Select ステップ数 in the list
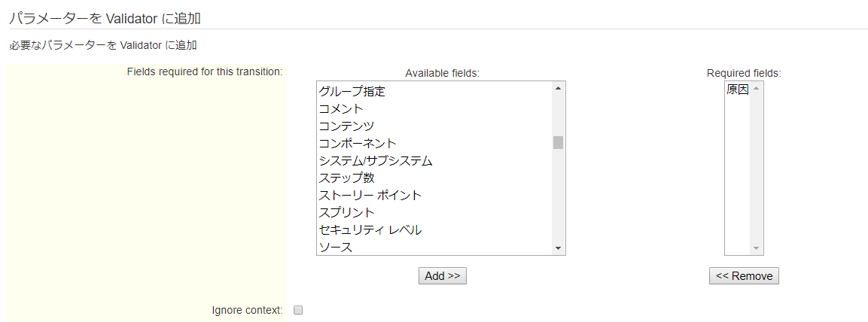This screenshot has height=322, width=868. pyautogui.click(x=434, y=178)
